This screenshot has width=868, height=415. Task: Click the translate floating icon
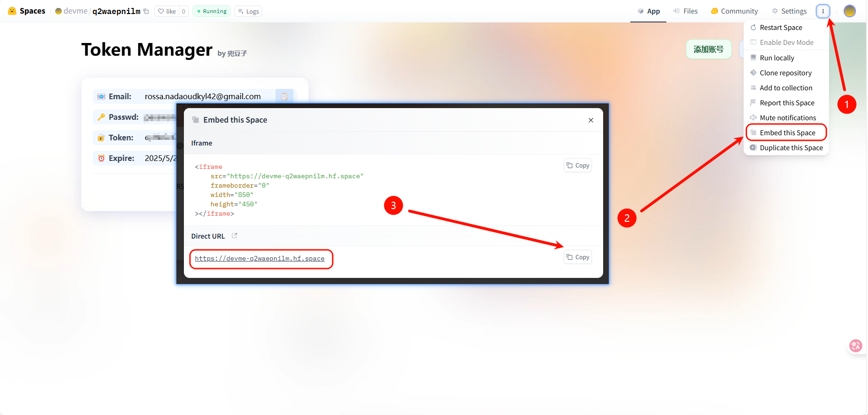coord(855,346)
